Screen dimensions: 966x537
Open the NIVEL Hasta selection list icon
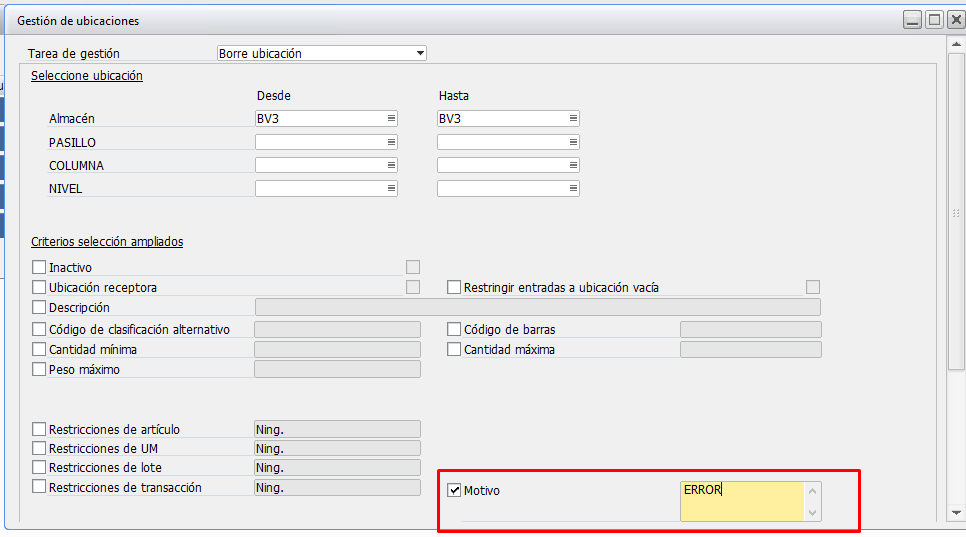(573, 188)
